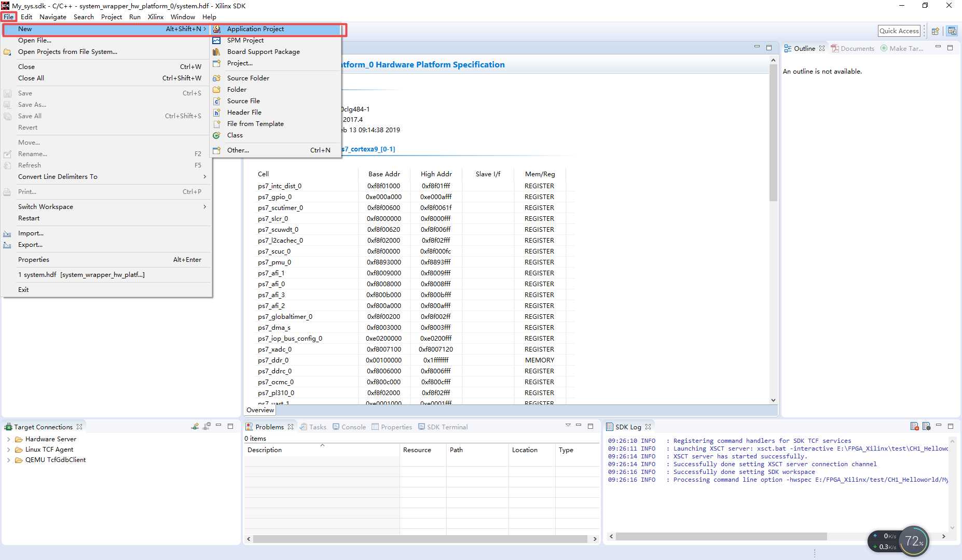Click Open Perspective icon near Quick Access
The image size is (962, 560).
click(935, 31)
